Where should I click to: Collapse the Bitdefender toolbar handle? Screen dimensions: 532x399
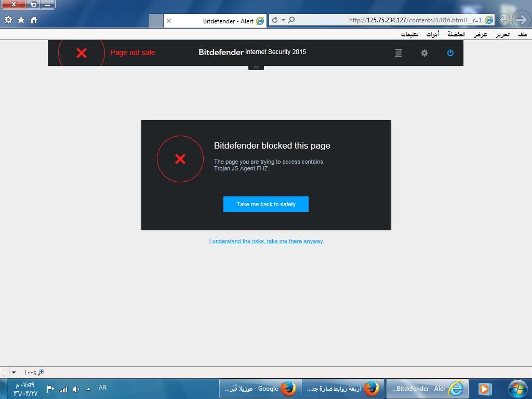click(256, 68)
